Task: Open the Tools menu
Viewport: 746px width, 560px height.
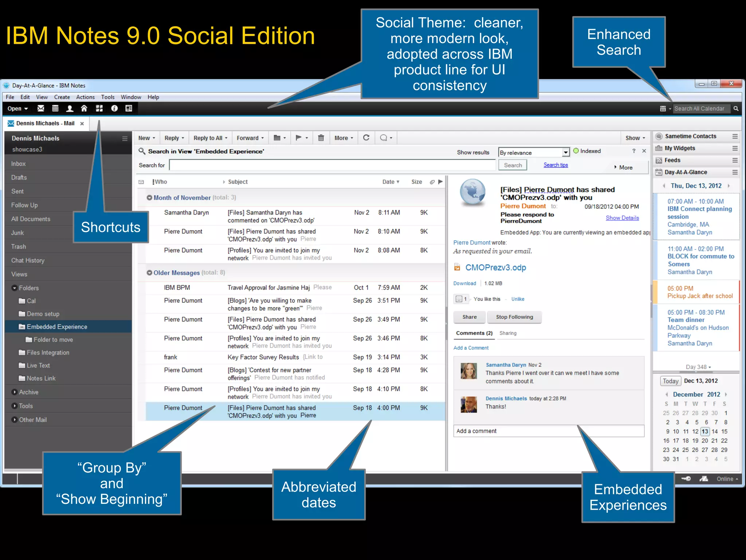Action: (108, 97)
